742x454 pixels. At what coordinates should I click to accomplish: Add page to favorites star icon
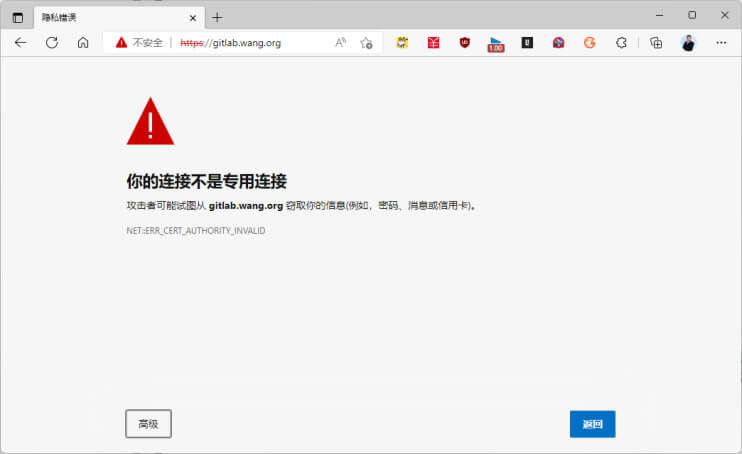(x=366, y=43)
